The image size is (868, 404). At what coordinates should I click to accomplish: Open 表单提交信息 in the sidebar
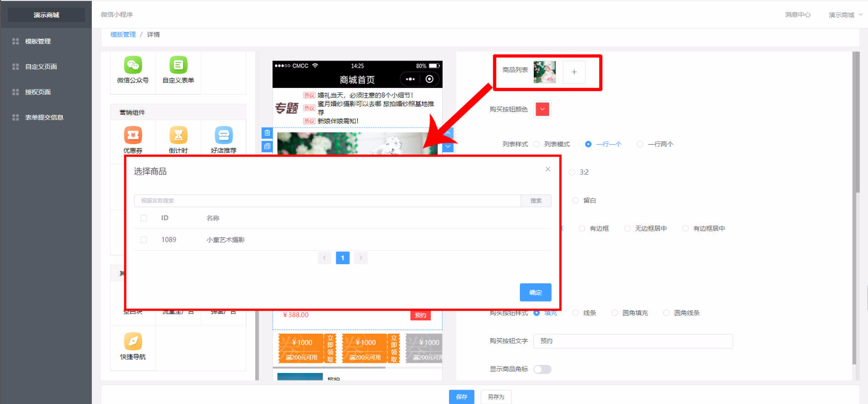44,117
